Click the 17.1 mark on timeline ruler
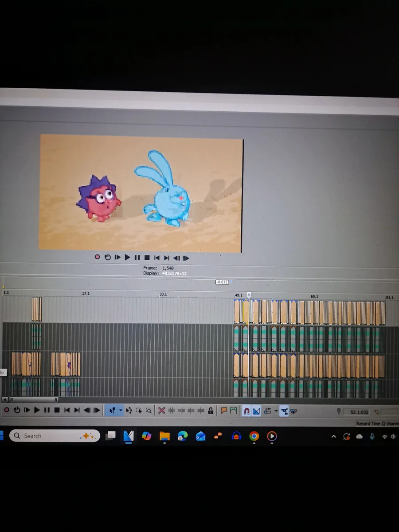This screenshot has width=399, height=532. tap(86, 293)
